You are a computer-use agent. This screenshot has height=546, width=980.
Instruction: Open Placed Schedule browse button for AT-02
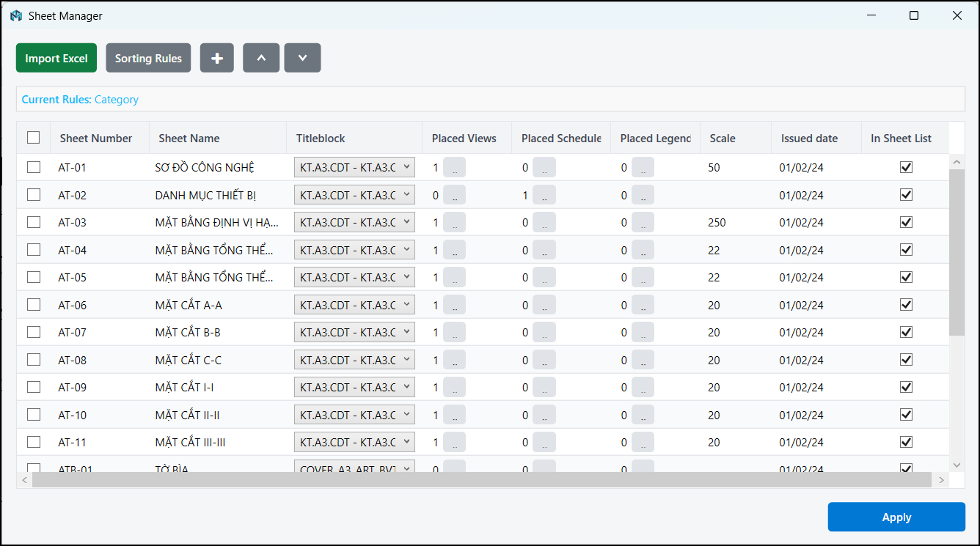tap(544, 195)
